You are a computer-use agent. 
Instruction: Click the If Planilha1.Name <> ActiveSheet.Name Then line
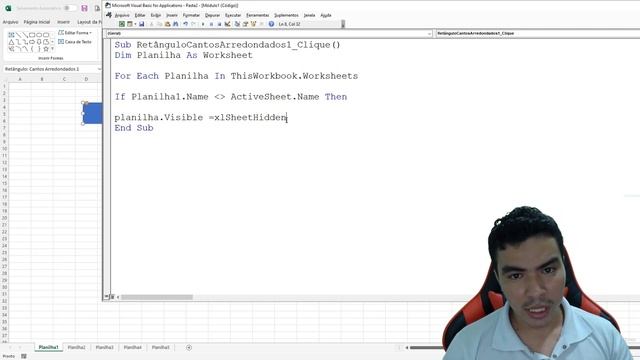pyautogui.click(x=231, y=97)
